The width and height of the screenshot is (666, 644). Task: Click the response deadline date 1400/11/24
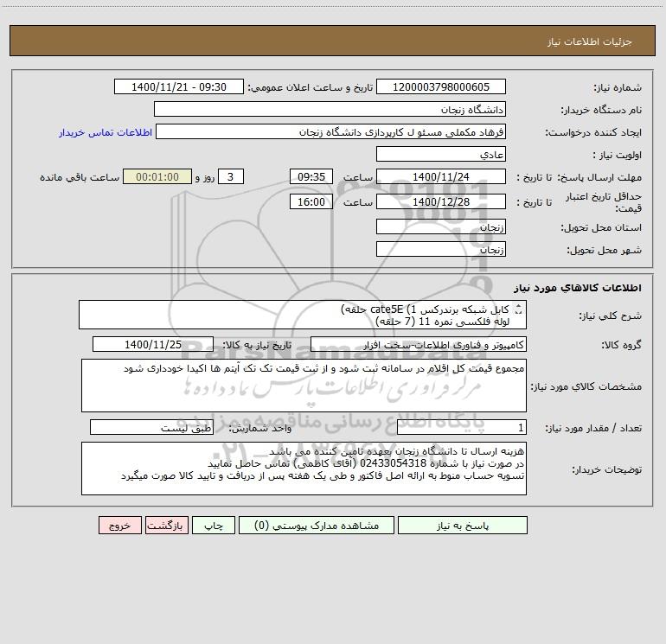coord(441,176)
